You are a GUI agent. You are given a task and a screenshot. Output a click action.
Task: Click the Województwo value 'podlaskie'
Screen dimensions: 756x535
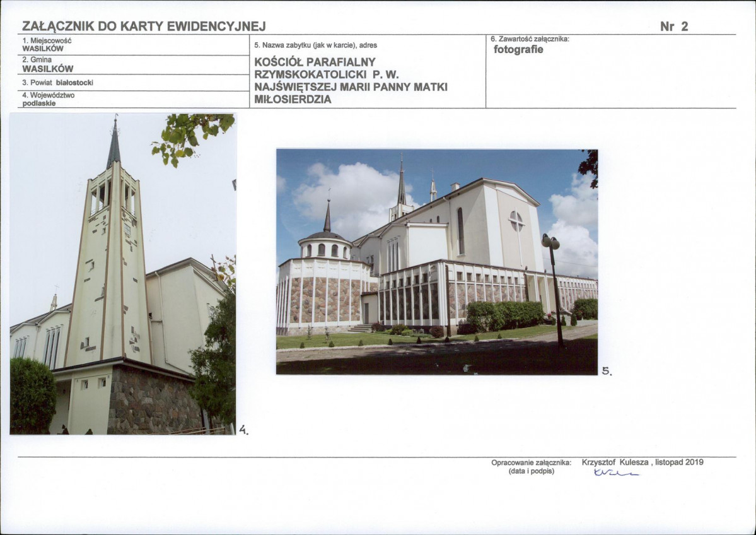click(38, 103)
